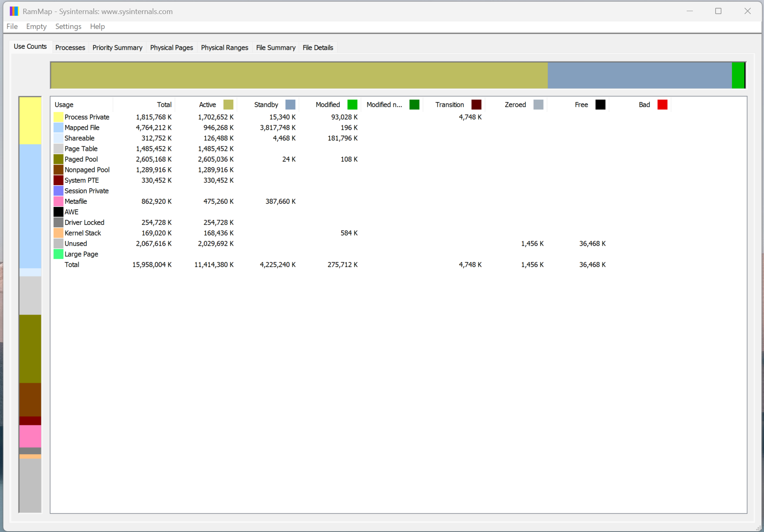
Task: Click the Standby blue-gray color swatch
Action: coord(291,105)
